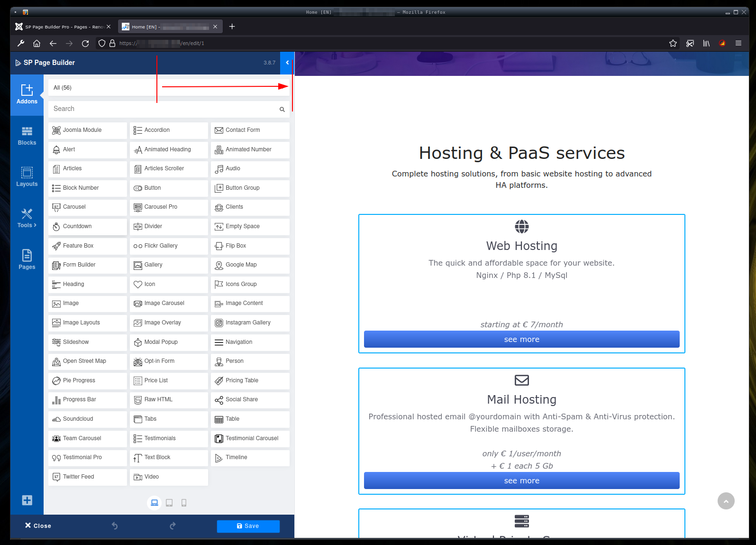The height and width of the screenshot is (545, 756).
Task: Expand the Tools submenu
Action: [x=27, y=218]
